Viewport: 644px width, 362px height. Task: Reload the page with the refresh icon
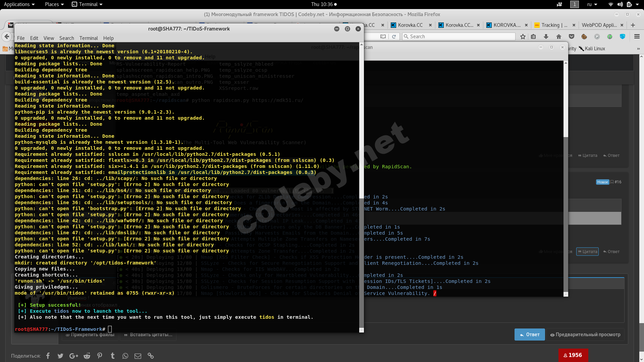394,37
